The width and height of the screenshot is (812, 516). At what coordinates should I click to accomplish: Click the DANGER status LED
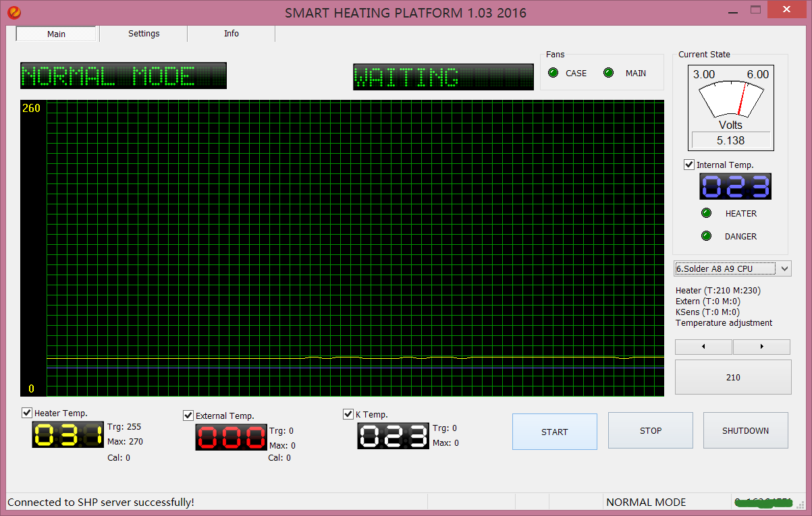[x=707, y=236]
